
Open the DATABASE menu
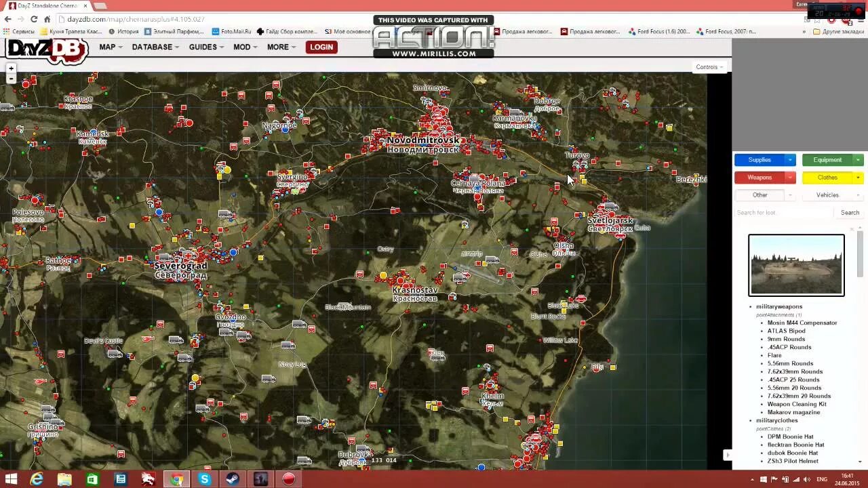pyautogui.click(x=155, y=47)
